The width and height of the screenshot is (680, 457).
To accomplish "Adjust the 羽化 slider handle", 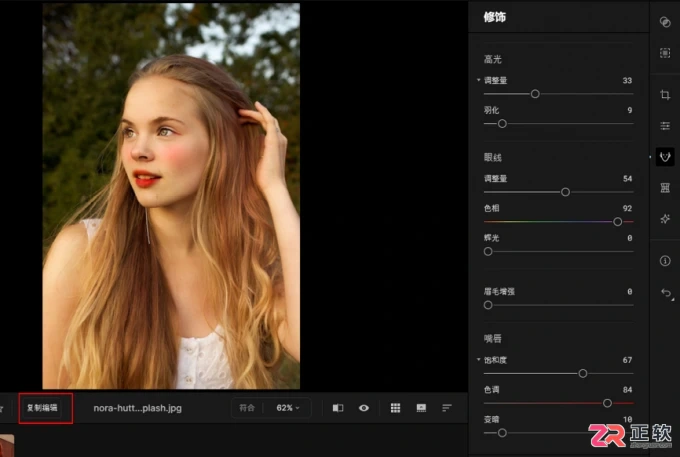I will coord(502,124).
